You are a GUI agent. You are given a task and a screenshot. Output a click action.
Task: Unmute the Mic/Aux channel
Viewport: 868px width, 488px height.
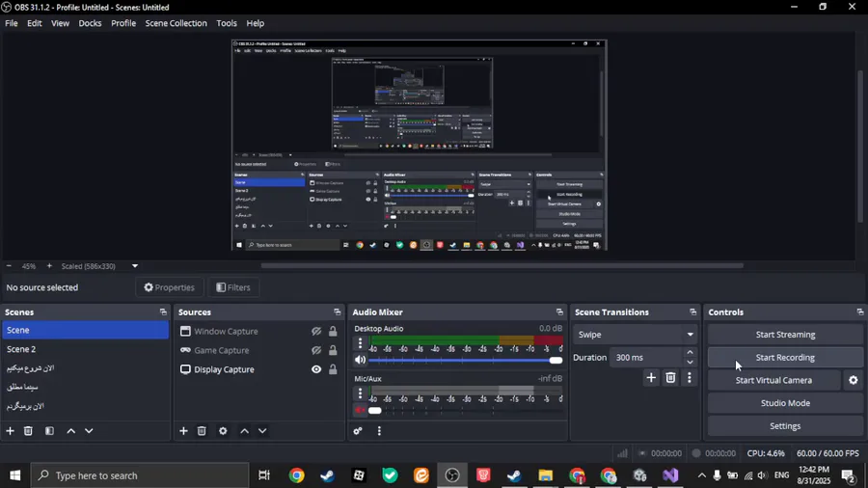tap(360, 410)
